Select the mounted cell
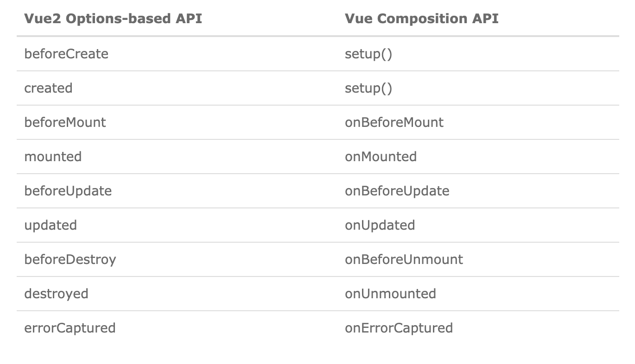This screenshot has width=635, height=364. (53, 157)
